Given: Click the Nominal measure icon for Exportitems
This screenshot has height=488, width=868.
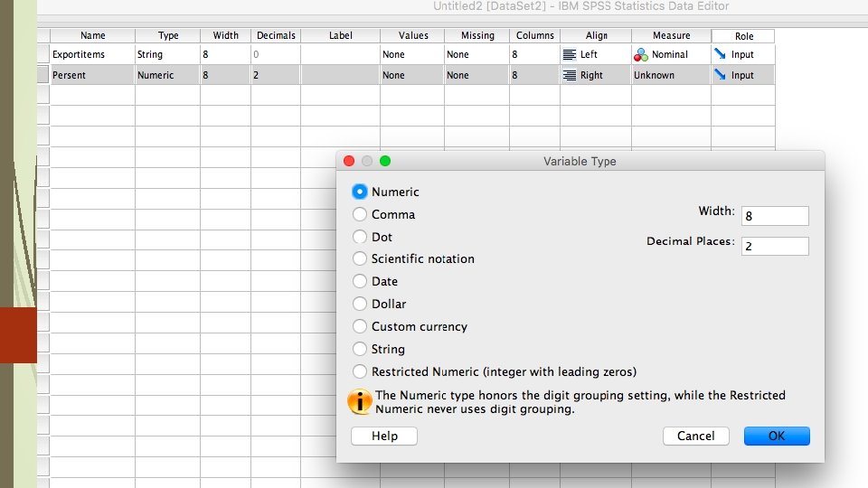Looking at the screenshot, I should (641, 54).
